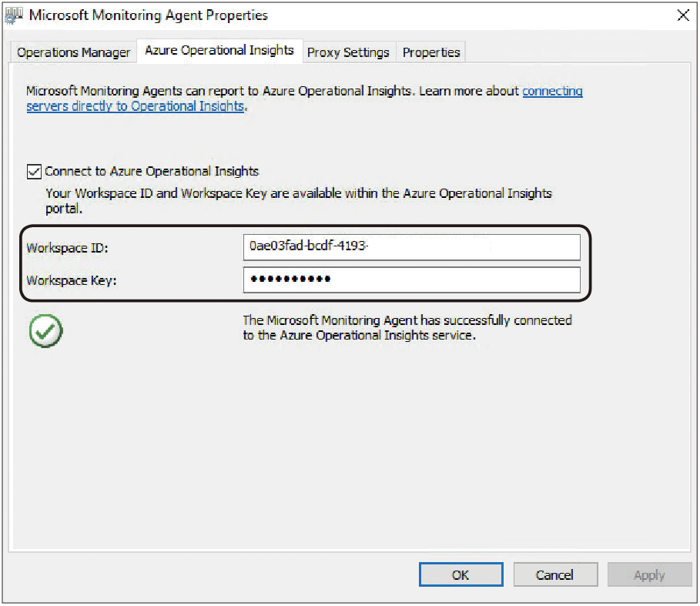Go to the Properties tab
Viewport: 700px width, 606px height.
430,52
